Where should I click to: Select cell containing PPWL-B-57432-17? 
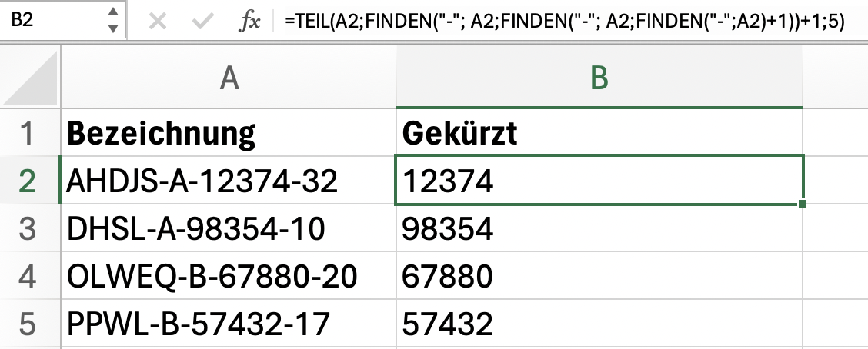click(229, 323)
